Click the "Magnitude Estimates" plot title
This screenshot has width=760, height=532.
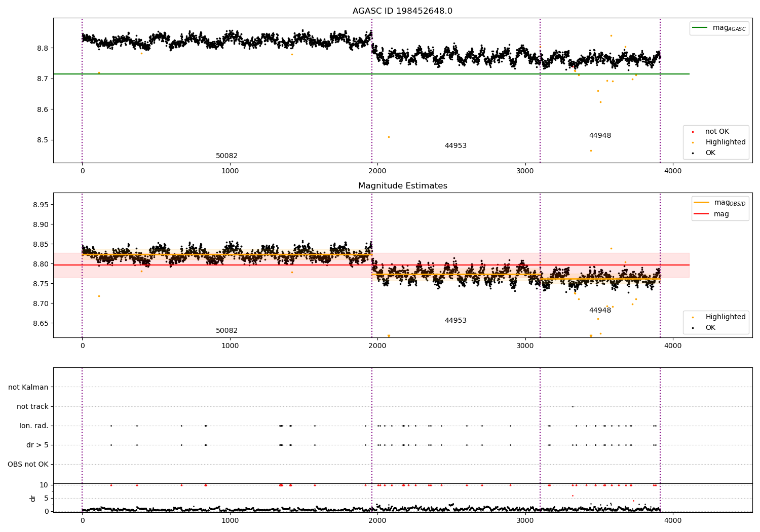coord(403,186)
